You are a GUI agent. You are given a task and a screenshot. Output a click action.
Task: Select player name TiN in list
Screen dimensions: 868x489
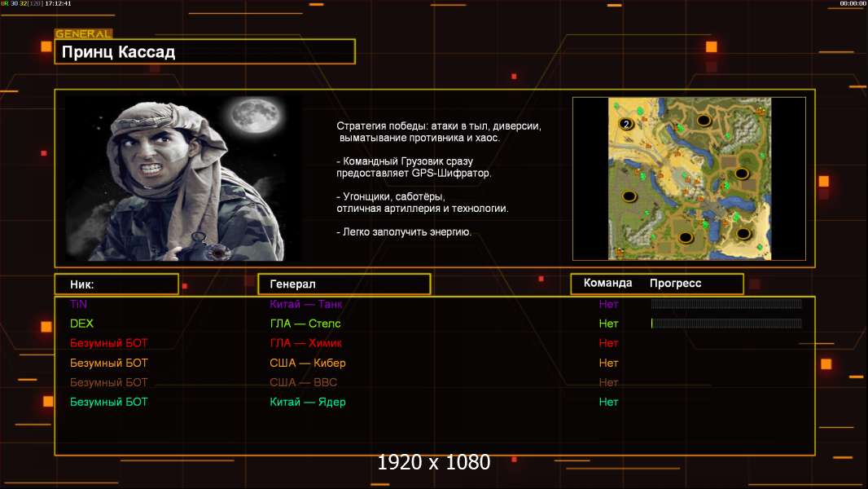pyautogui.click(x=78, y=304)
